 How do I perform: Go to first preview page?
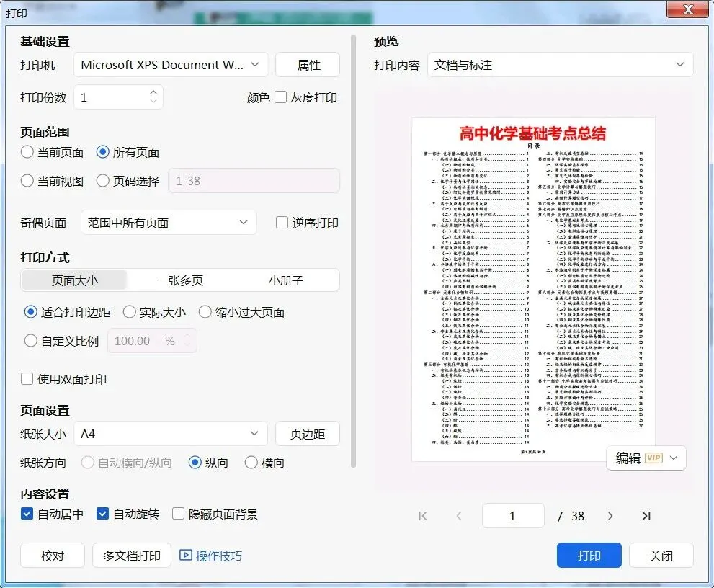point(423,516)
